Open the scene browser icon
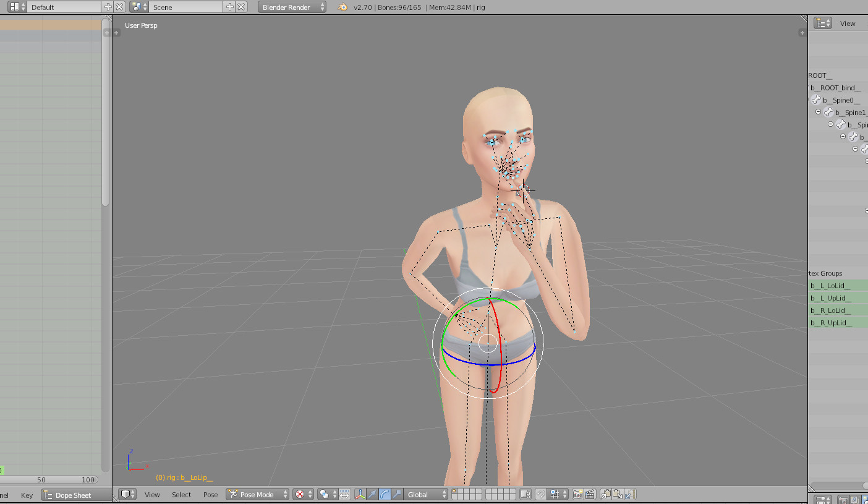The width and height of the screenshot is (868, 504). click(138, 7)
